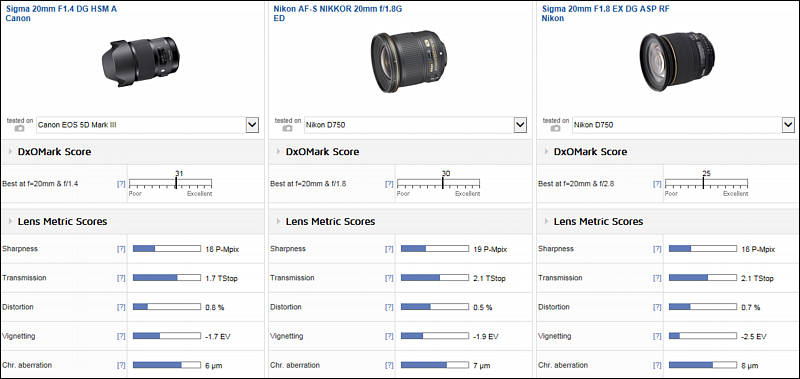Viewport: 800px width, 379px height.
Task: Open Transmission help [?] in Sigma F1.8 column
Action: [x=657, y=278]
